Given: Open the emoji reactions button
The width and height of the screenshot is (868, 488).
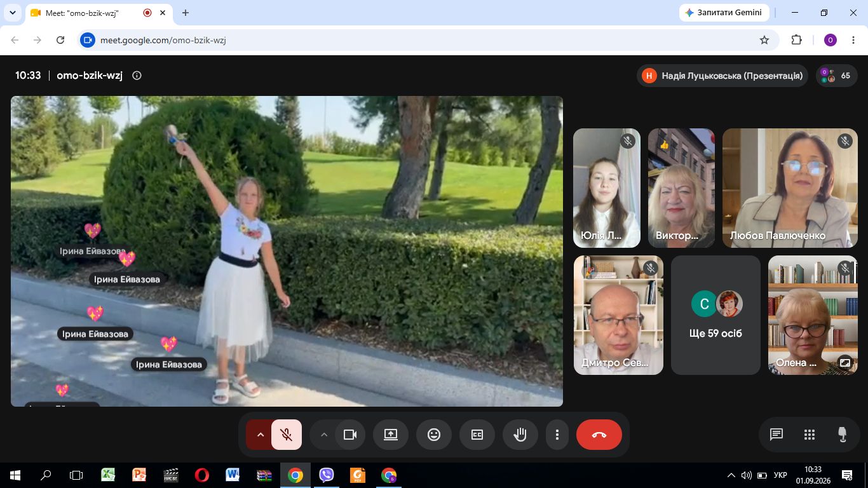Looking at the screenshot, I should coord(434,435).
